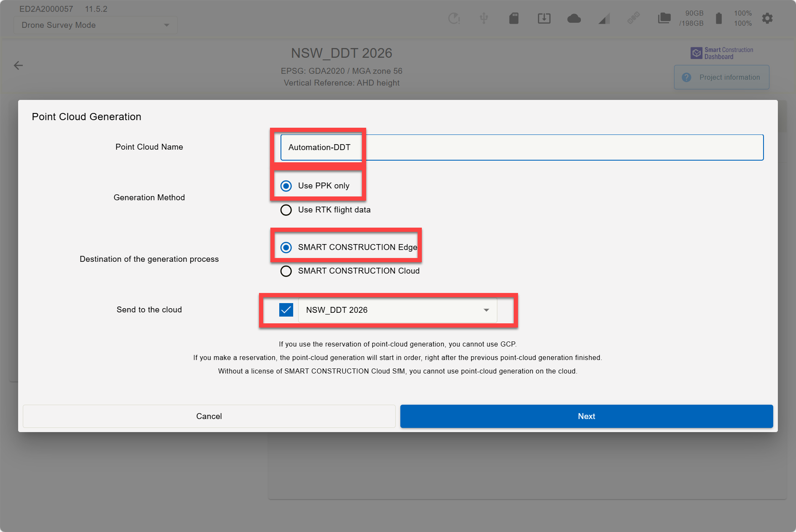The image size is (796, 532).
Task: Click the 90GB /198GB storage text
Action: 691,18
